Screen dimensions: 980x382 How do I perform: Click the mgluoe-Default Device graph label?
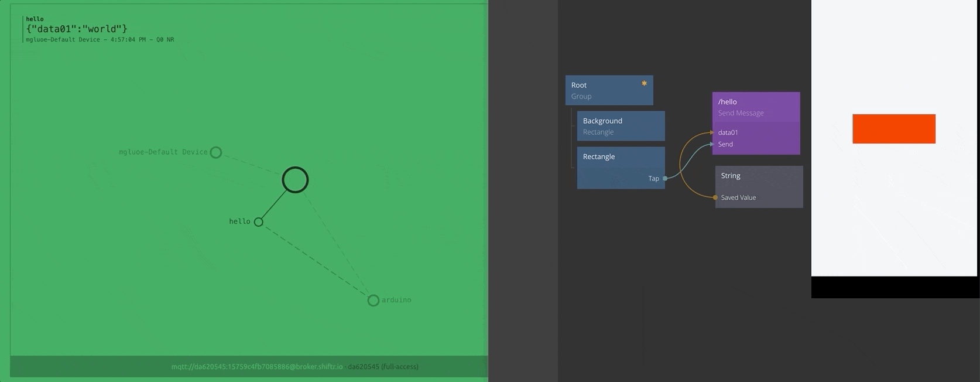pyautogui.click(x=163, y=152)
